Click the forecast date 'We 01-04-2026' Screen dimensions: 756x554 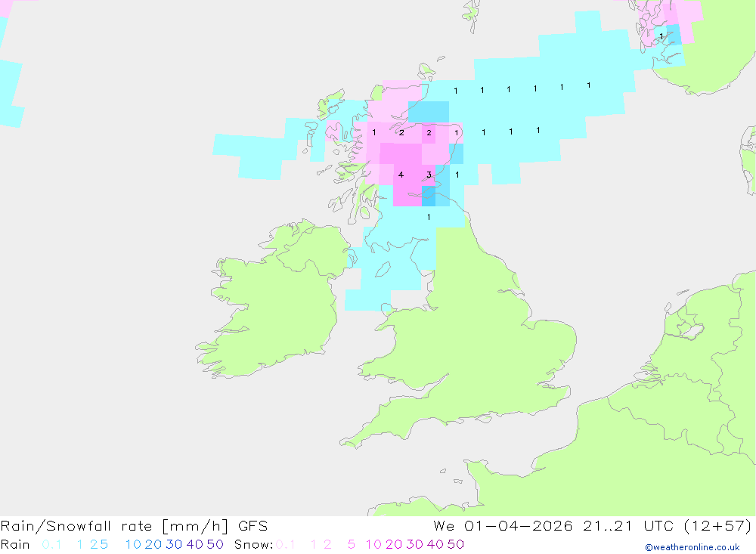point(503,526)
